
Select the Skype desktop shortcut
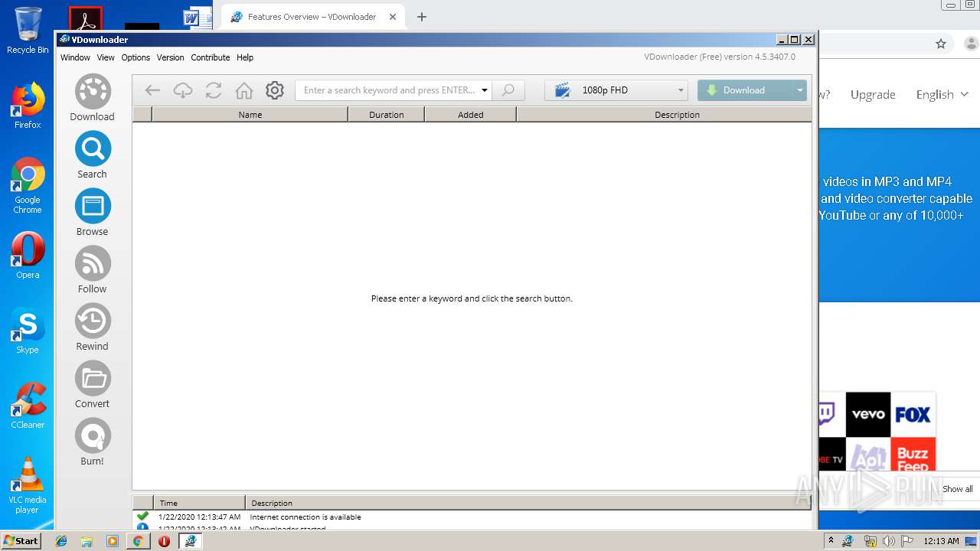point(28,331)
